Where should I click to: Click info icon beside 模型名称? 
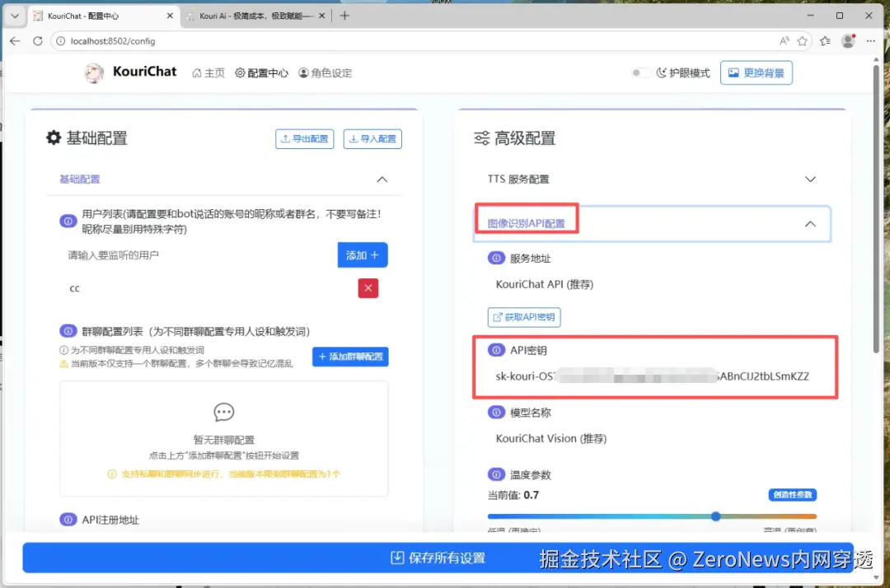coord(496,413)
